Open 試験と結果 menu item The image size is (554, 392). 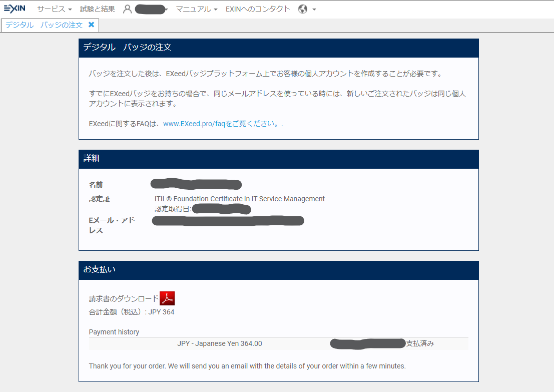tap(98, 9)
